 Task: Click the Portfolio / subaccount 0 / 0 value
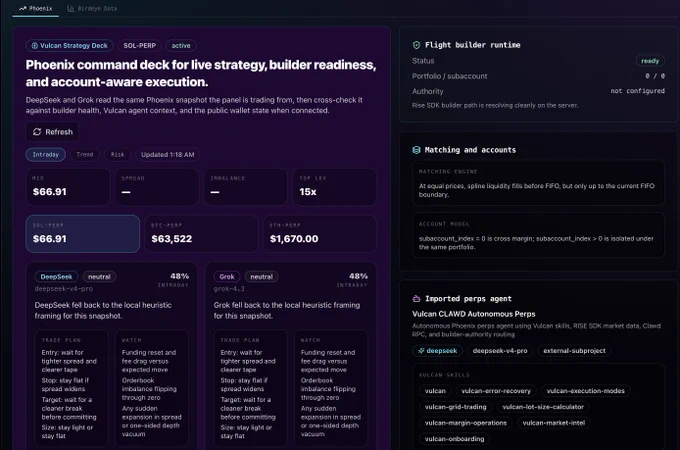[655, 76]
